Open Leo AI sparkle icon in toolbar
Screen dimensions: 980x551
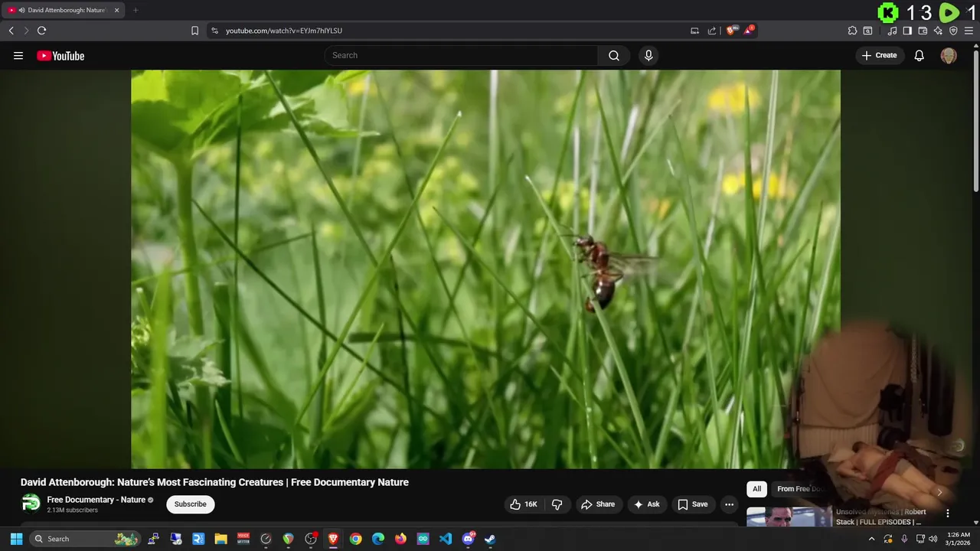pyautogui.click(x=938, y=31)
